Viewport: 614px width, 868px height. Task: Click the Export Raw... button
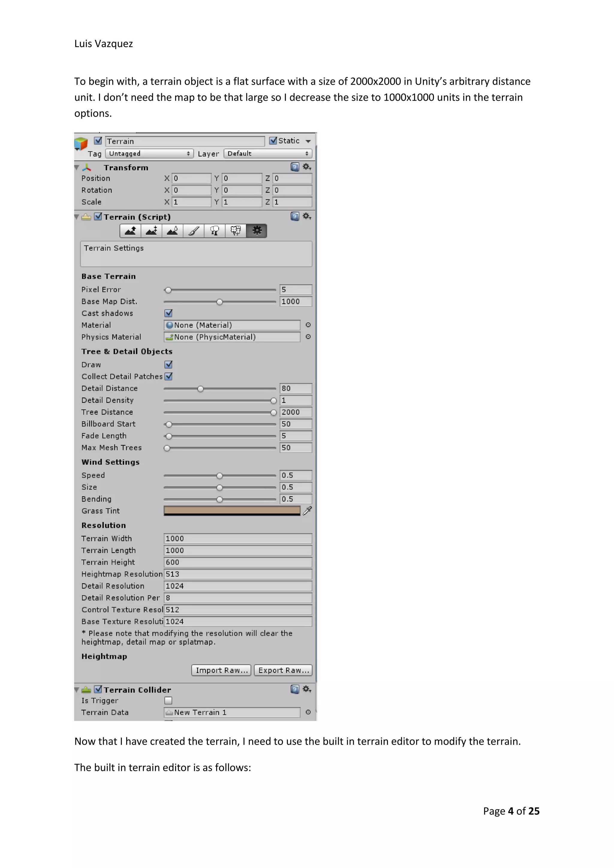[x=283, y=670]
